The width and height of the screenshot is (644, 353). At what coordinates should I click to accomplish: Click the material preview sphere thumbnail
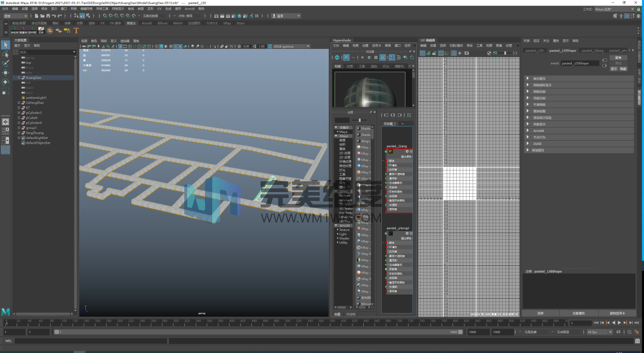coord(370,89)
